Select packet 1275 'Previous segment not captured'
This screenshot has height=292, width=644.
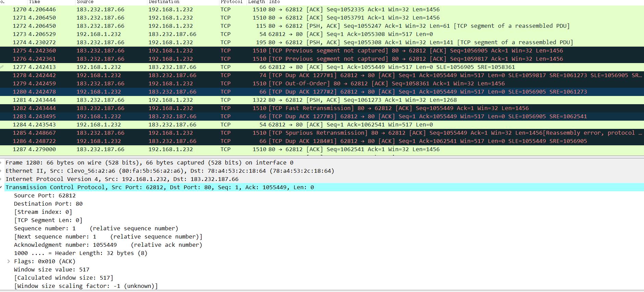[x=322, y=51]
